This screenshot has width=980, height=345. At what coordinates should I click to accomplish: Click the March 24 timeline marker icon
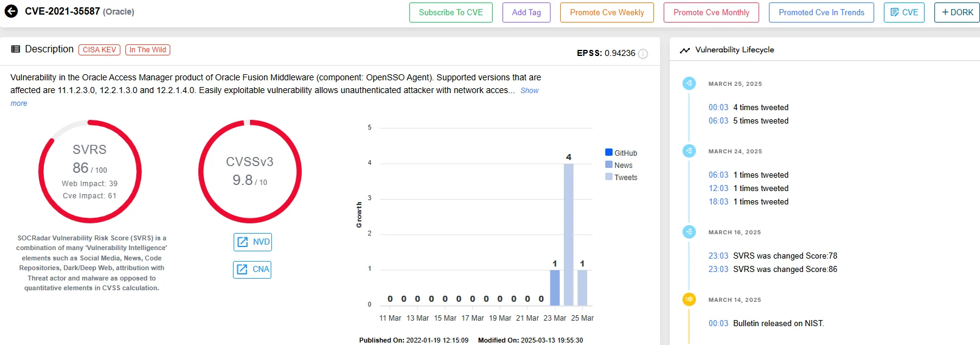click(689, 151)
